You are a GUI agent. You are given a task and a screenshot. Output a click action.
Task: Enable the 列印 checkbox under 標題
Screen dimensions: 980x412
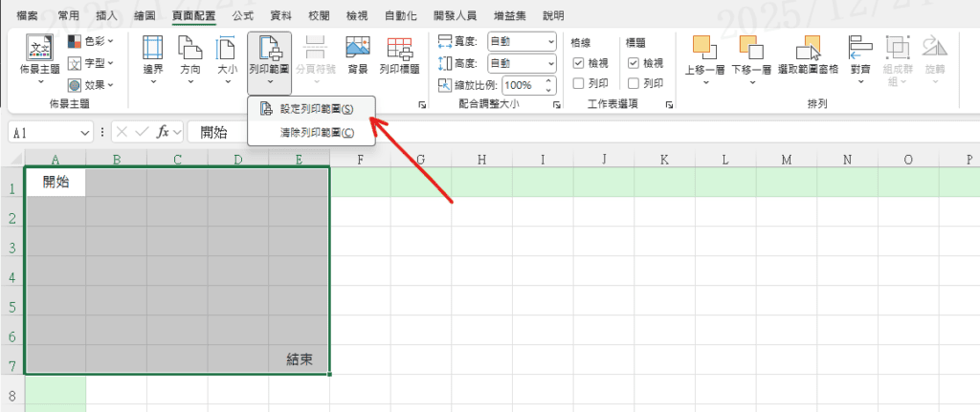[634, 83]
